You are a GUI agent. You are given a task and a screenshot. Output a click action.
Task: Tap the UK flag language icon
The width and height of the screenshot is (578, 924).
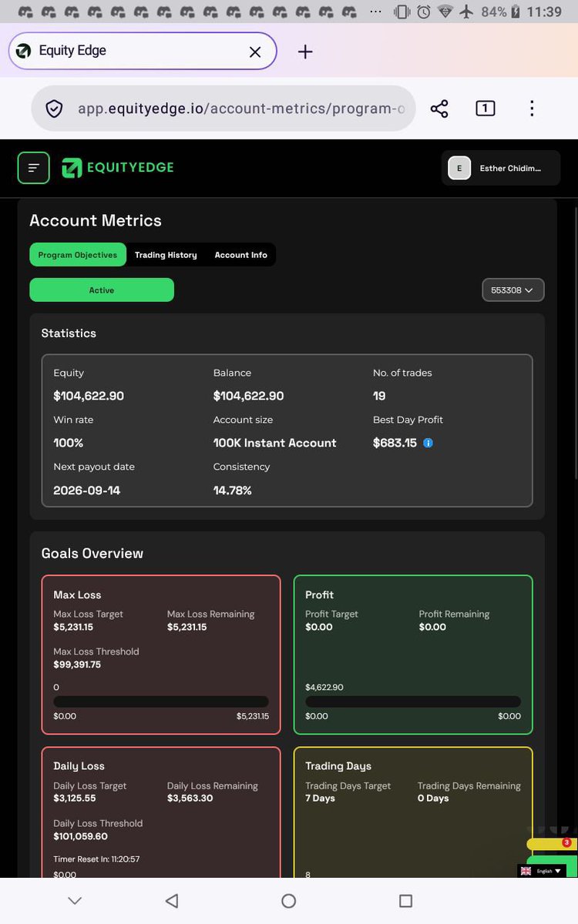(526, 871)
